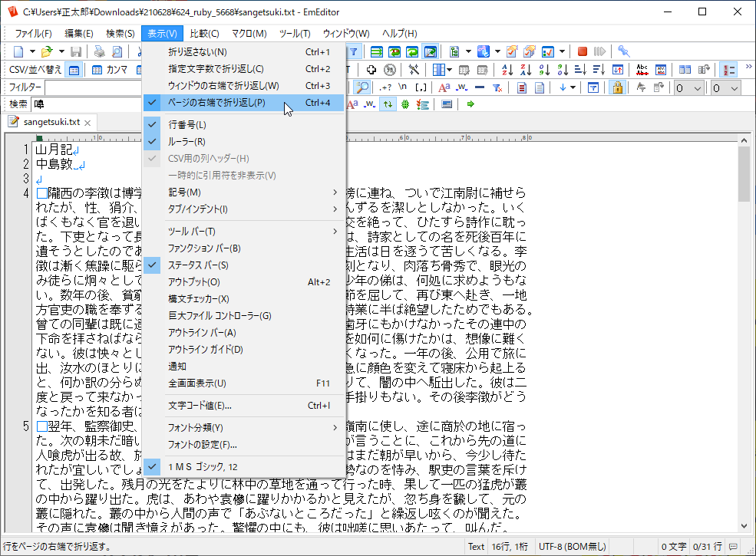Click the Abc spell check icon

tap(642, 70)
